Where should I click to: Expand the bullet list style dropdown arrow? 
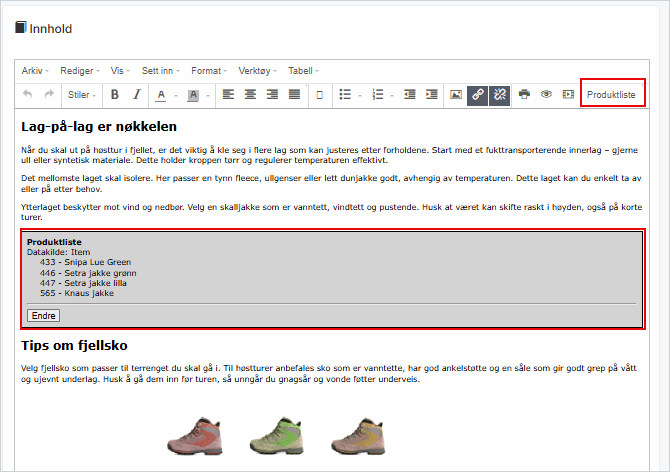359,95
